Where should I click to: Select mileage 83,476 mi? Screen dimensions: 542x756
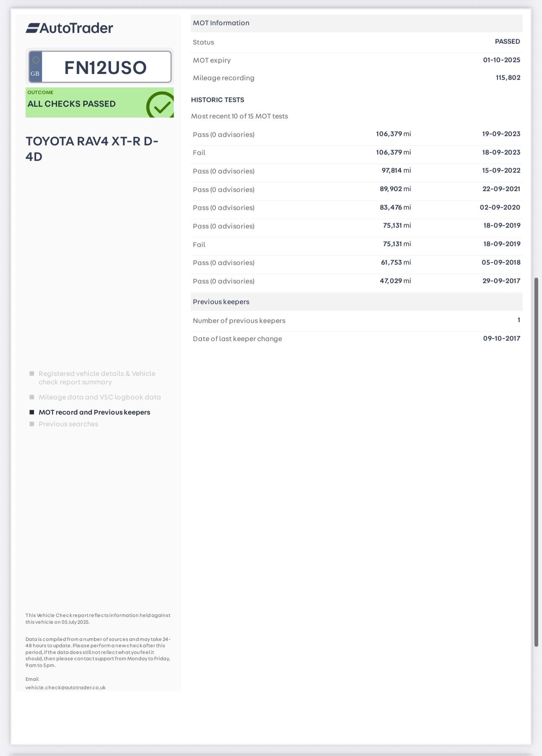pyautogui.click(x=395, y=207)
